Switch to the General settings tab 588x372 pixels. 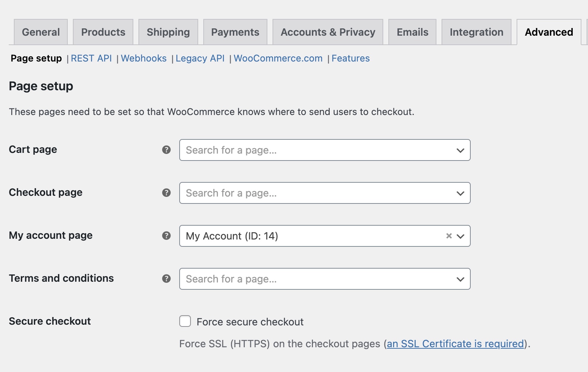coord(41,32)
